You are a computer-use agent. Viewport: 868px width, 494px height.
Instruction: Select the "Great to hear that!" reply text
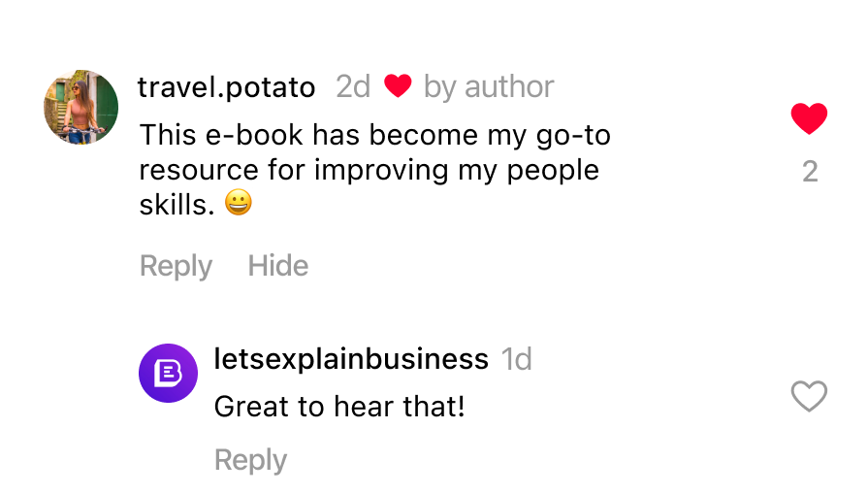tap(339, 406)
